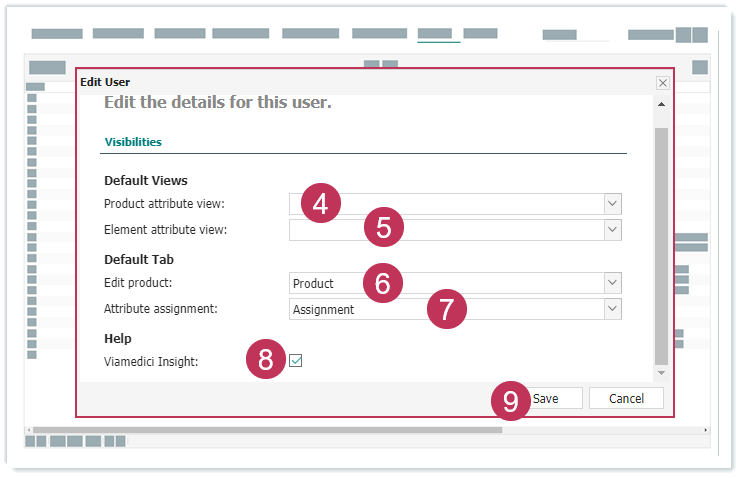
Task: Uncheck the Viamedici Insight checkbox
Action: [296, 361]
